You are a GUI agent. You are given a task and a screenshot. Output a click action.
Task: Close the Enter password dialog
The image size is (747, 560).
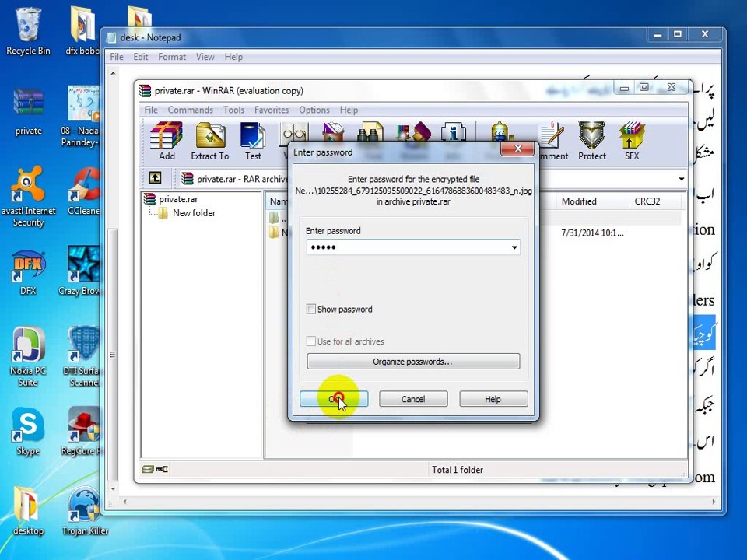[x=518, y=149]
